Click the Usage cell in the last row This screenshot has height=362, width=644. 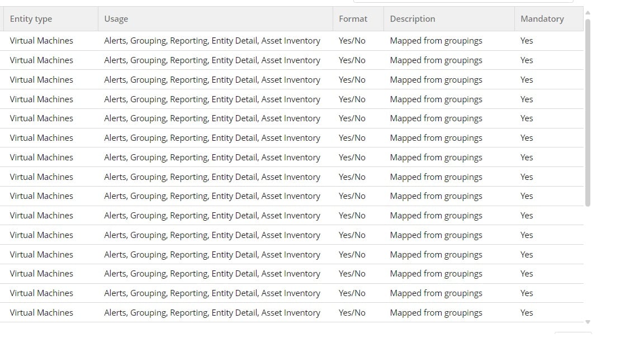coord(212,313)
